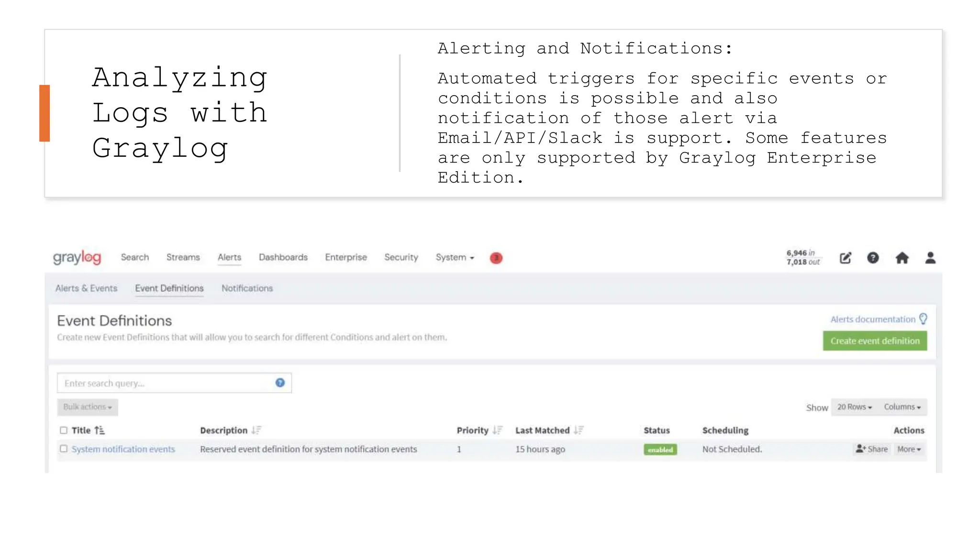Sort by Title sort icon

pos(100,430)
